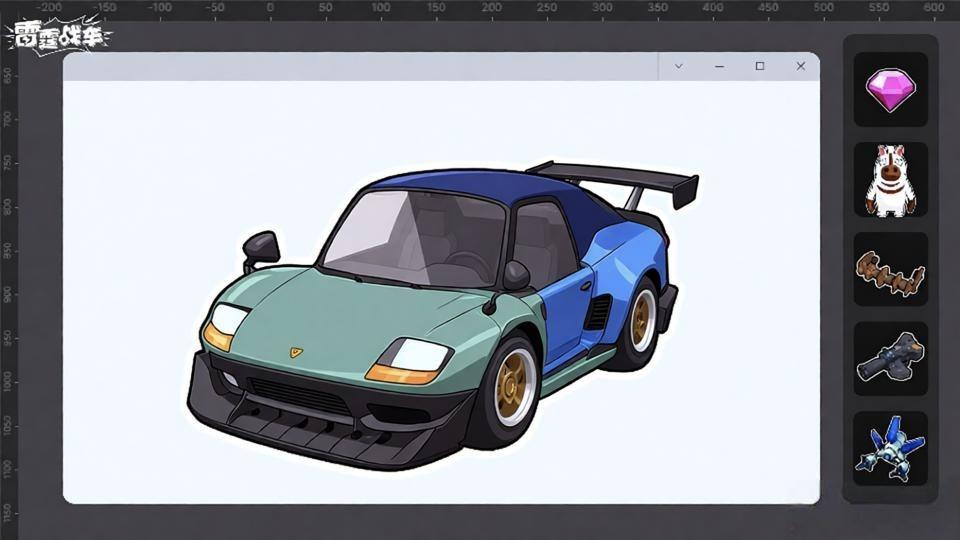Pick the brown spiked chain icon

tap(890, 270)
